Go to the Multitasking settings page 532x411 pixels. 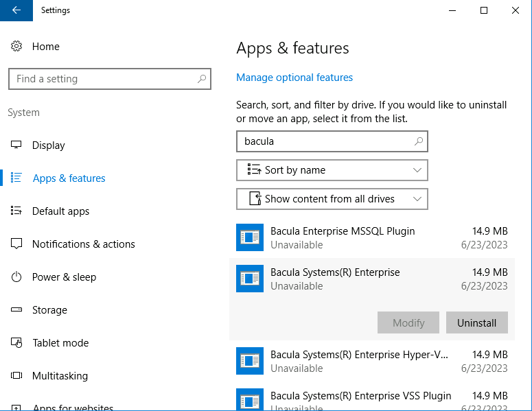(60, 376)
